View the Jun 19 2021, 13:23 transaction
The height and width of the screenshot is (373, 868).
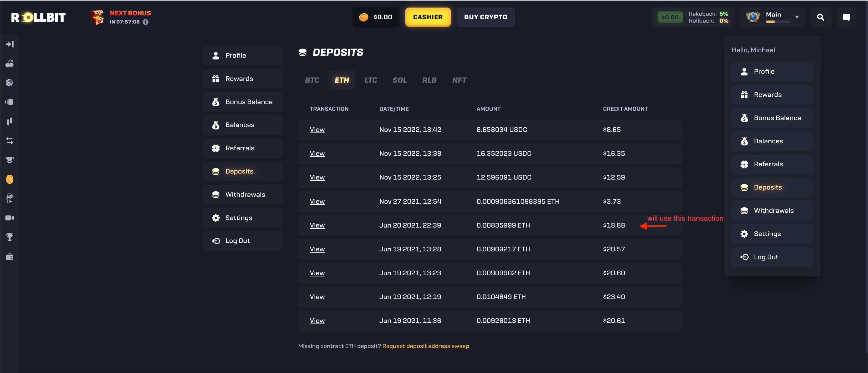[317, 273]
